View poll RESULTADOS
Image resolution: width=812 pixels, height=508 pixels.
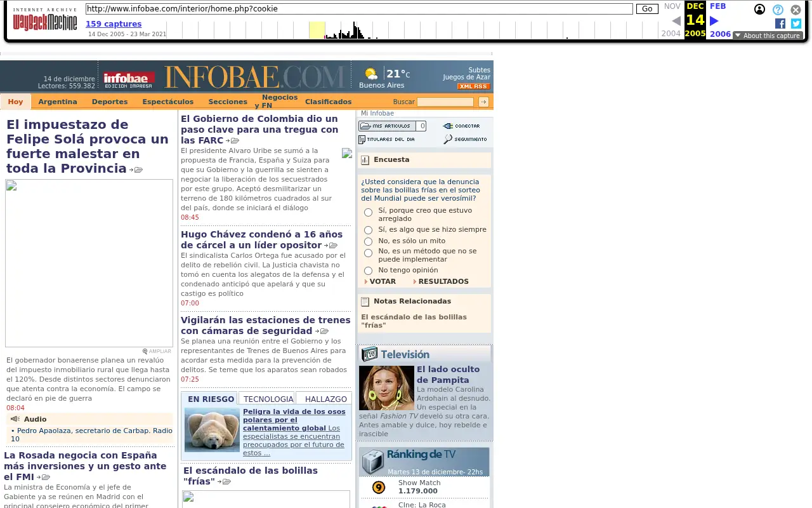(x=443, y=281)
